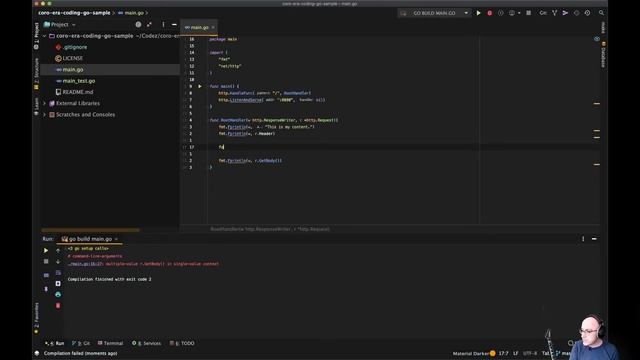Expand the folded '3 go setup calls' output

pos(88,248)
